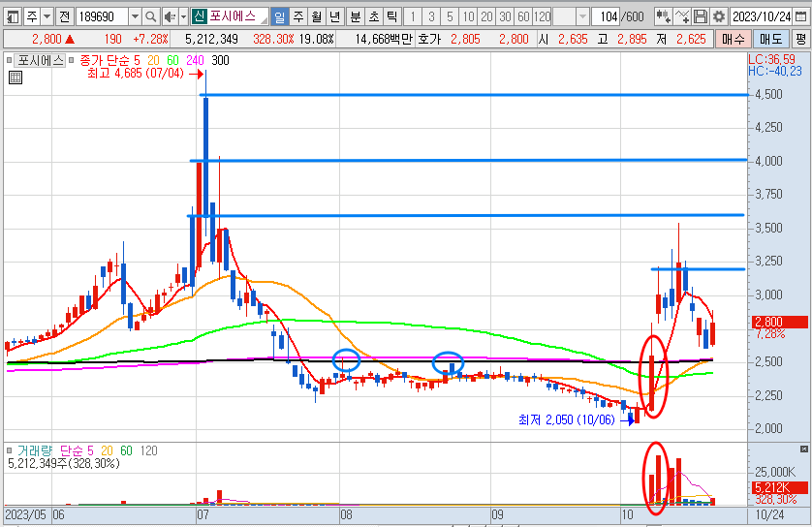Screen dimensions: 812x527
Task: Click the green 60 moving average label
Action: (x=173, y=61)
